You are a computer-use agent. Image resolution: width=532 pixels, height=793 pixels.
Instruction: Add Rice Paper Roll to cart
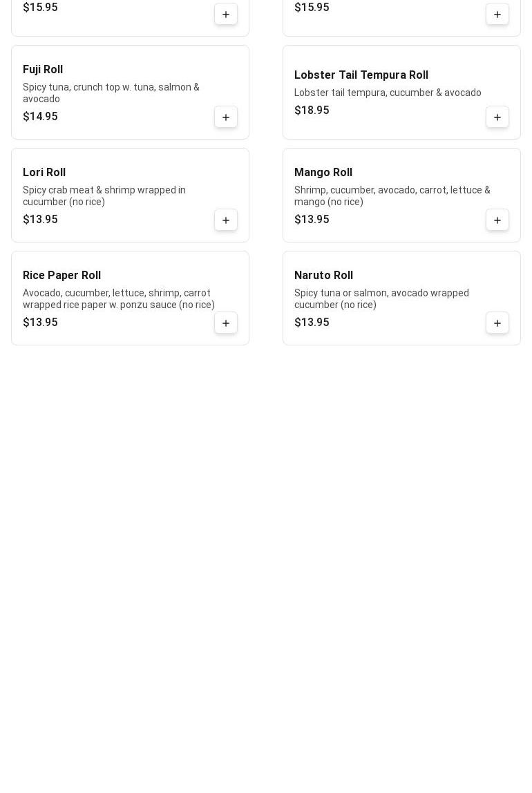226,323
